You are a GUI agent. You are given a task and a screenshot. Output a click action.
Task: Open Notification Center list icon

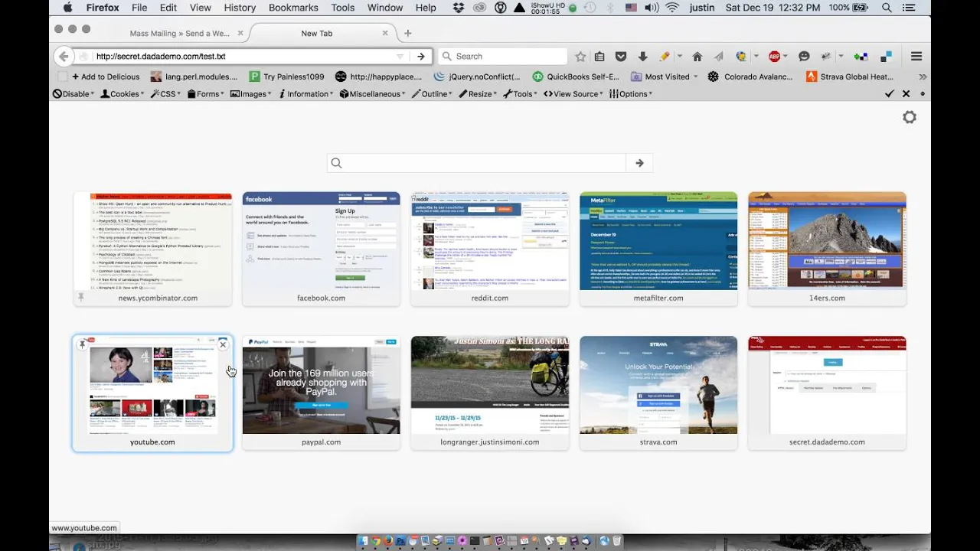pyautogui.click(x=910, y=8)
